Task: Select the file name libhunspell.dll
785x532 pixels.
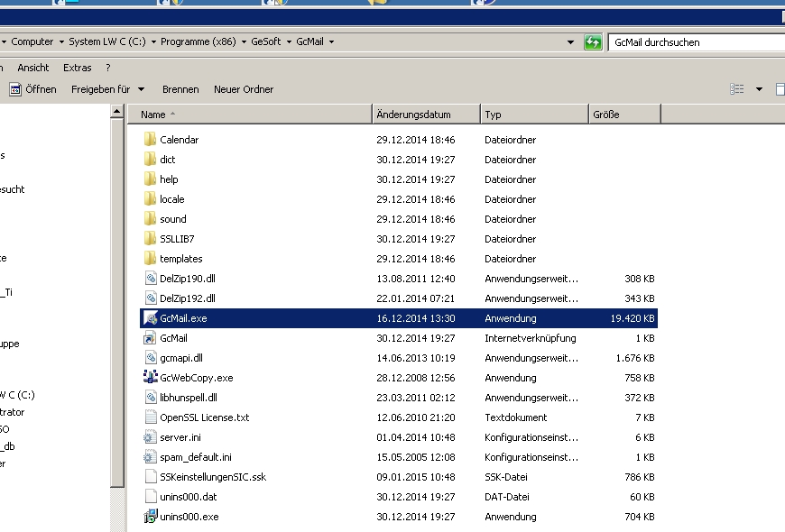Action: (x=189, y=398)
